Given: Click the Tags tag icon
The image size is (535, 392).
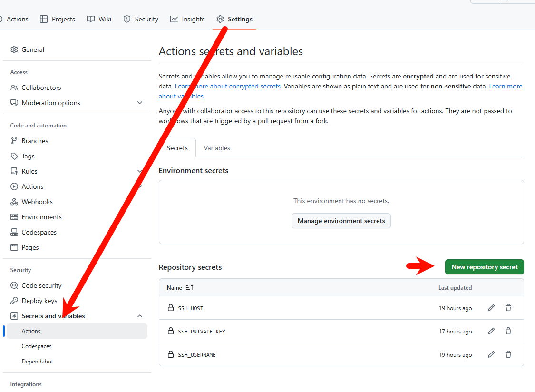Looking at the screenshot, I should [14, 156].
